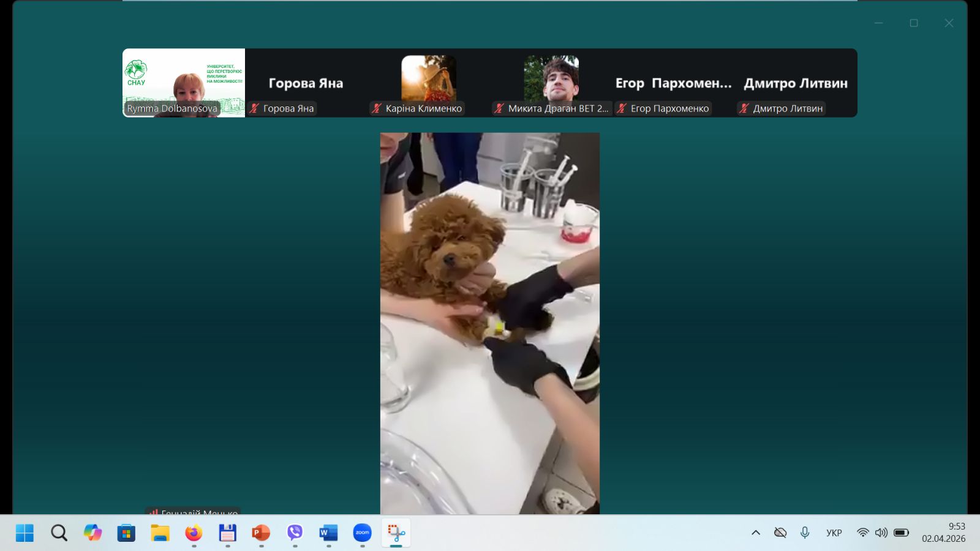Image resolution: width=980 pixels, height=551 pixels.
Task: Launch Viber from the taskbar
Action: click(x=295, y=533)
